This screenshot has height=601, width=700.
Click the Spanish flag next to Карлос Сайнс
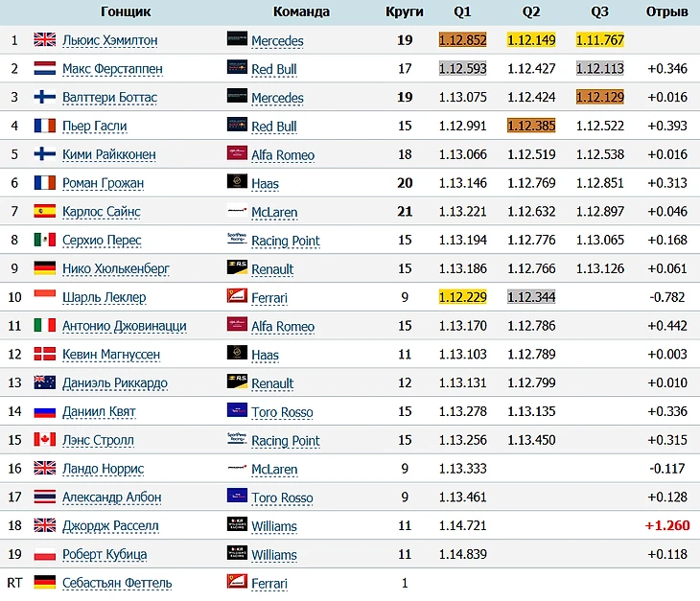(x=45, y=212)
